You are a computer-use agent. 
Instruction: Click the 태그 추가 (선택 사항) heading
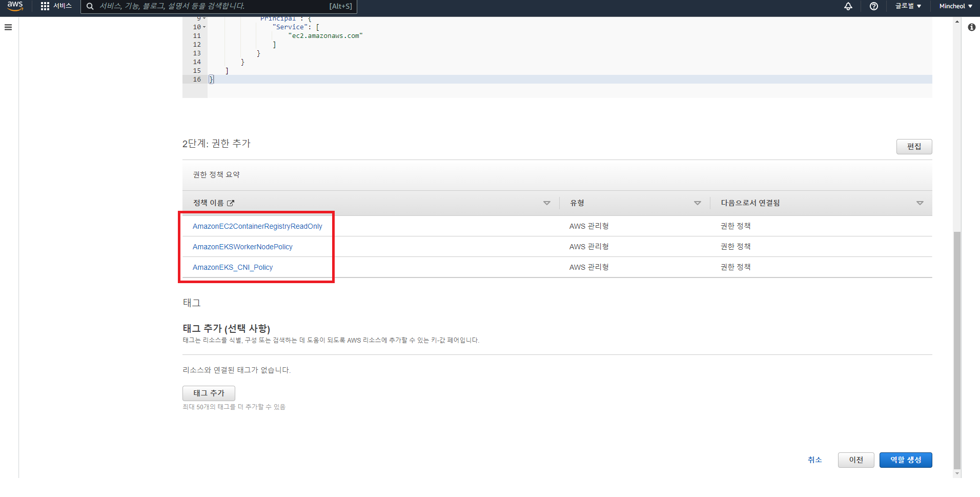226,328
